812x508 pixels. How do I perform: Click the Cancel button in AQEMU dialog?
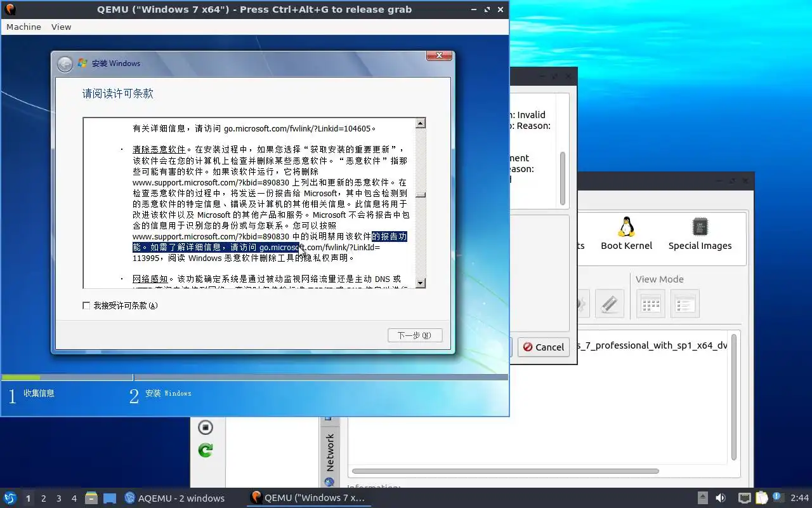[544, 347]
